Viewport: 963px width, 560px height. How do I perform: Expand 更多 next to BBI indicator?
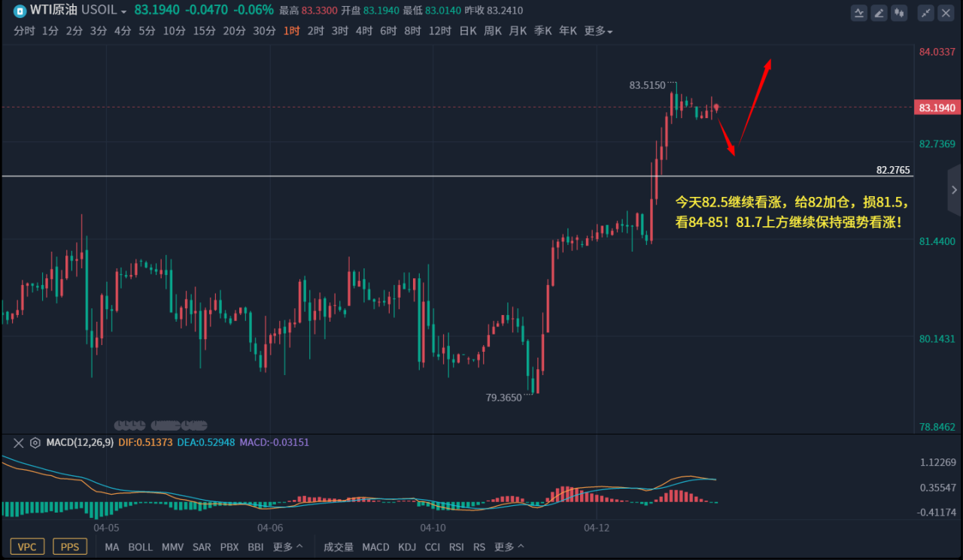coord(287,547)
